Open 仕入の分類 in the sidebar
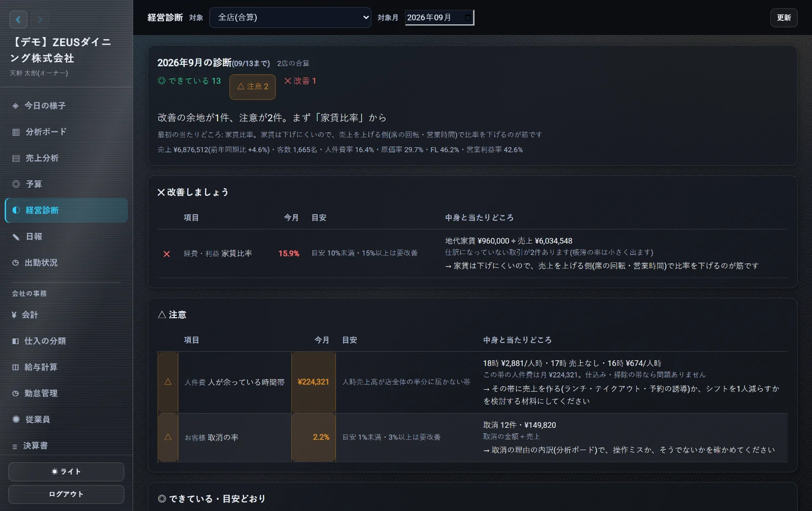 click(x=66, y=341)
